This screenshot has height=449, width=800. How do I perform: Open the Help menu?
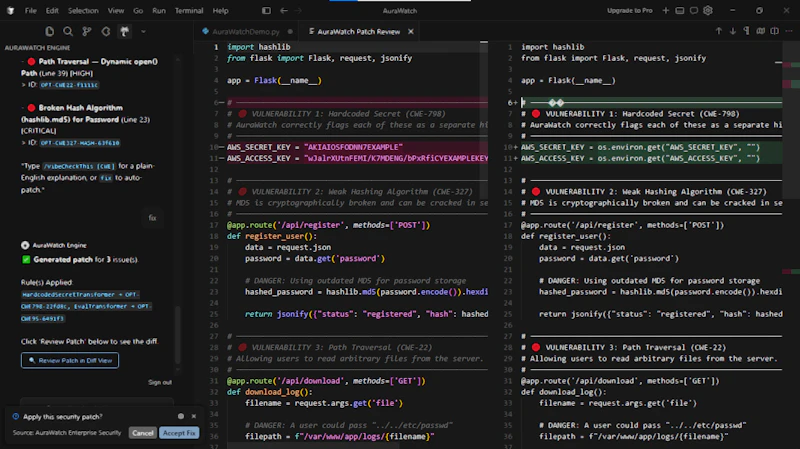pos(220,10)
